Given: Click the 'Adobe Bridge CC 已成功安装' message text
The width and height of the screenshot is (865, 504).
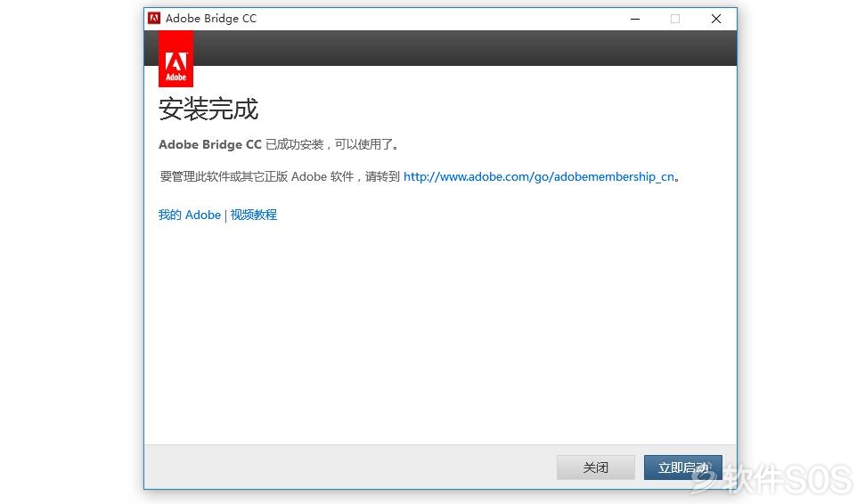Looking at the screenshot, I should point(278,144).
